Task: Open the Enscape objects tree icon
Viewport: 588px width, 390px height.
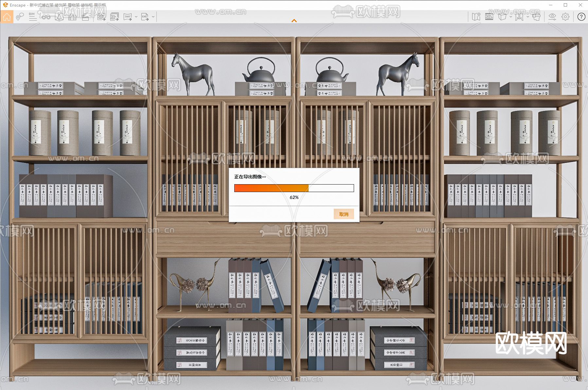Action: [59, 17]
